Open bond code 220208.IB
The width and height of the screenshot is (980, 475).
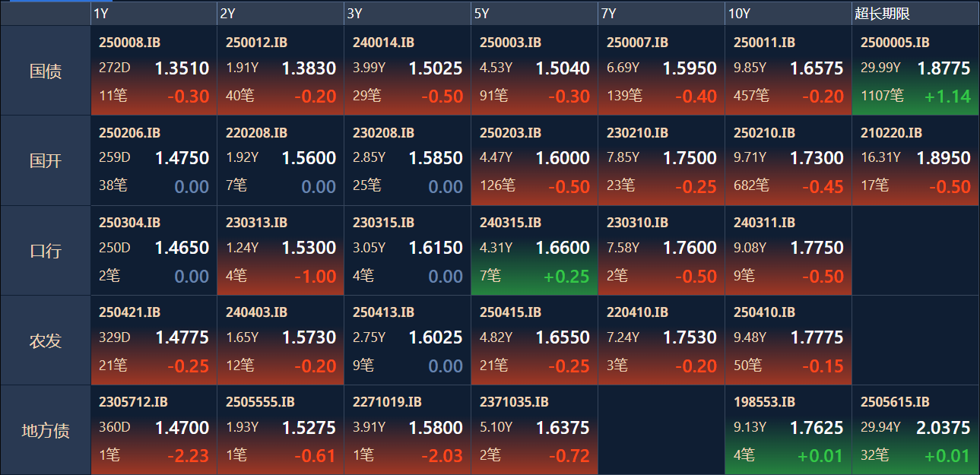coord(256,133)
